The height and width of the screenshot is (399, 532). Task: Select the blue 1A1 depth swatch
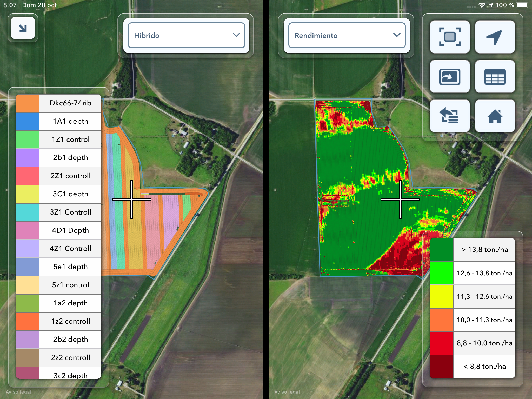[27, 122]
